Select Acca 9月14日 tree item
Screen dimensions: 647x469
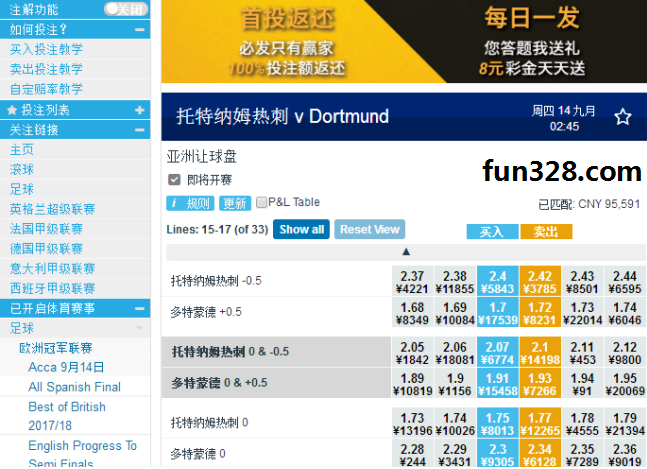[x=66, y=367]
